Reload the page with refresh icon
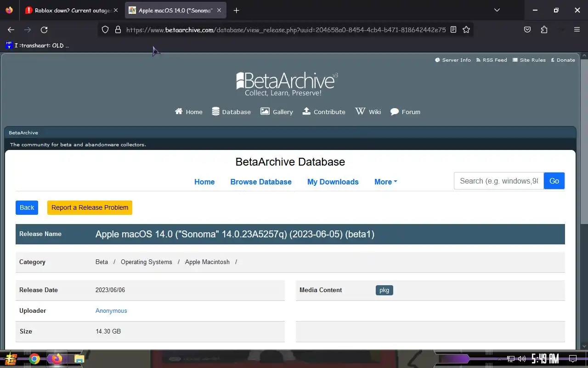This screenshot has width=588, height=368. tap(44, 29)
